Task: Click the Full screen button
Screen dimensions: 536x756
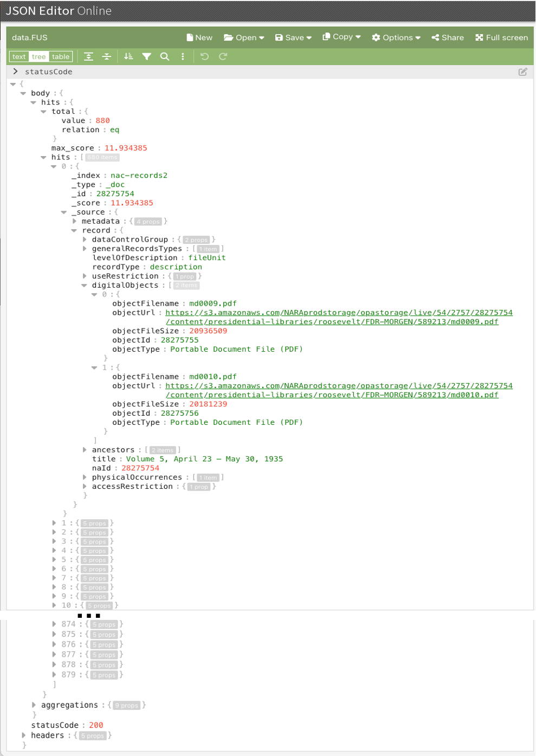Action: 501,37
